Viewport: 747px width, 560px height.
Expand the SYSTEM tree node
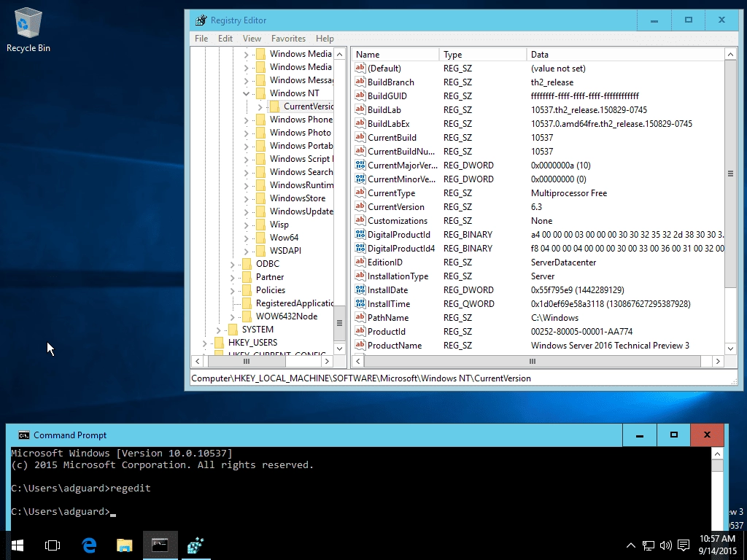[x=219, y=330]
